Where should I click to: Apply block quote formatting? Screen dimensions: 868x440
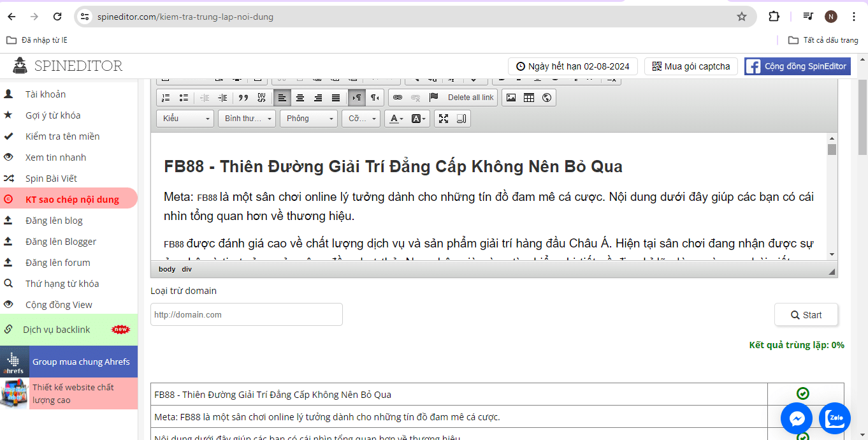[x=243, y=98]
